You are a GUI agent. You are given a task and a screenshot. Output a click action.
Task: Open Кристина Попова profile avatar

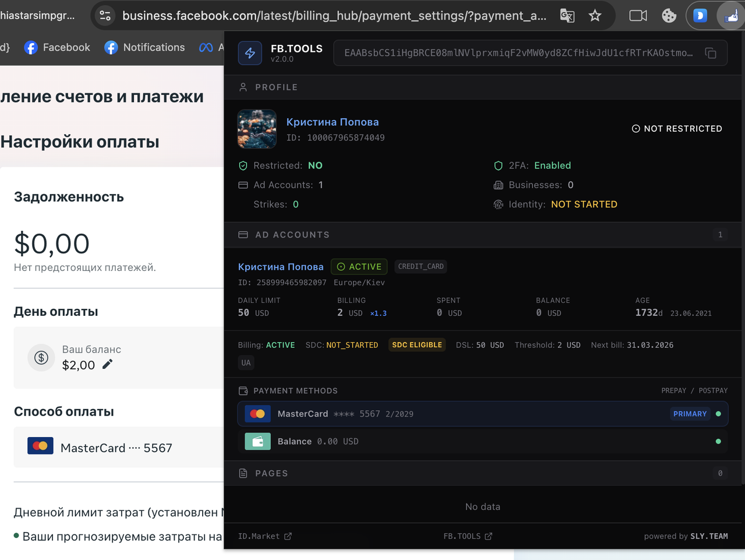coord(257,129)
